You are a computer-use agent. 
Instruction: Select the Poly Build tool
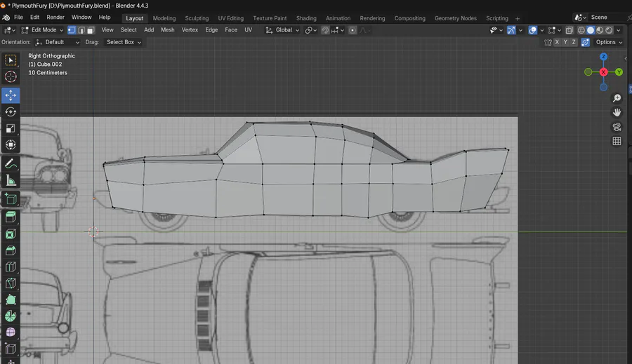11,300
